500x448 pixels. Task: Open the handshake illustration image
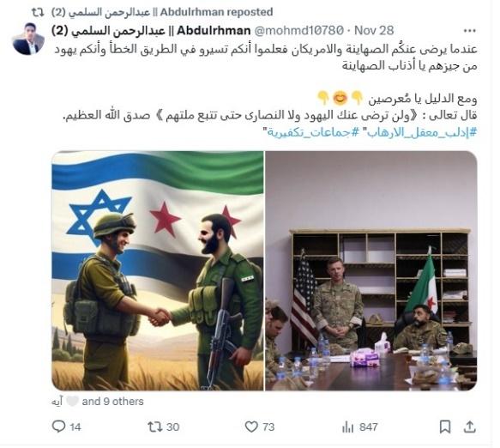click(158, 270)
